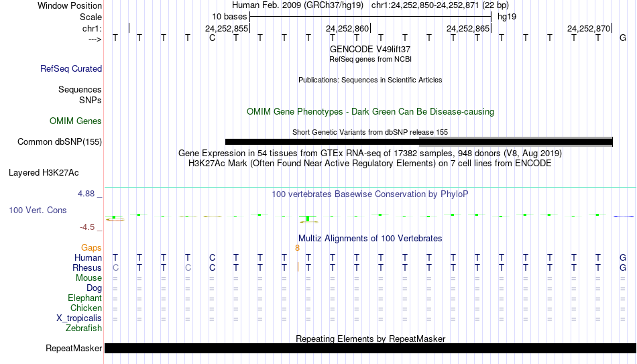This screenshot has width=637, height=364.
Task: Click the ---> sequence direction arrow
Action: pyautogui.click(x=95, y=39)
